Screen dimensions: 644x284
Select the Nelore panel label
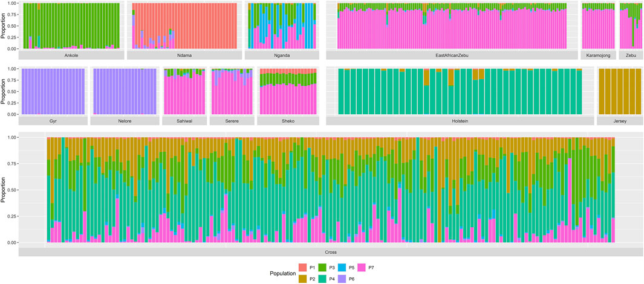125,121
